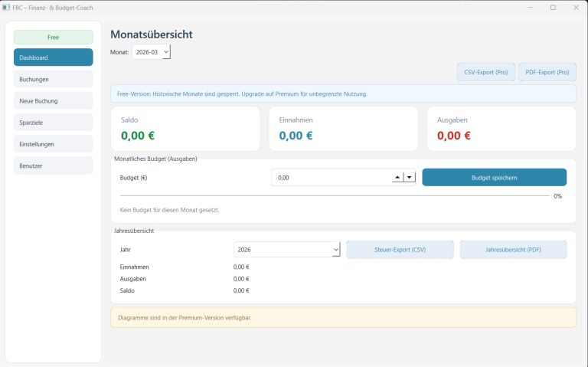Viewport: 588px width, 367px height.
Task: Click Jahresübersicht (PDF) button
Action: click(x=513, y=250)
